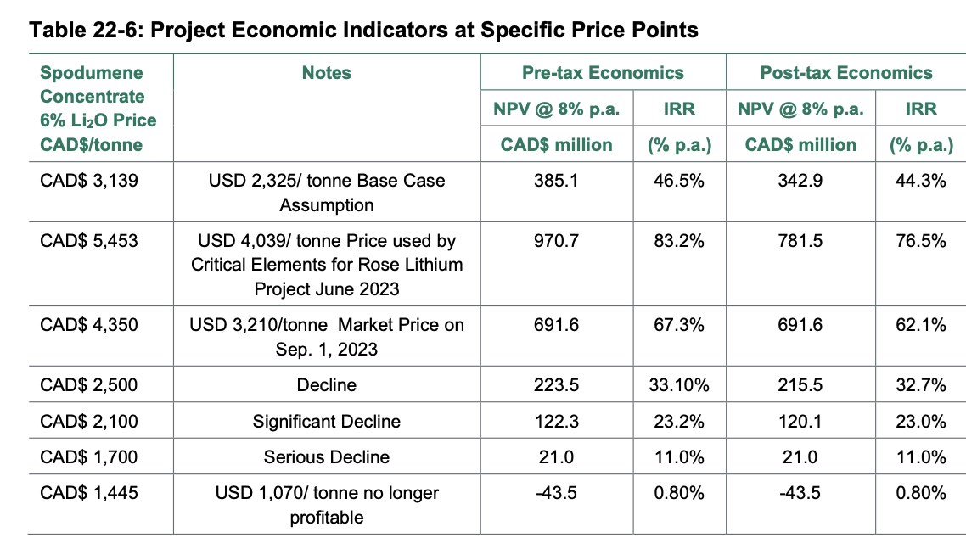966x560 pixels.
Task: Click the post-tax IRR value 44.3%
Action: tap(921, 181)
